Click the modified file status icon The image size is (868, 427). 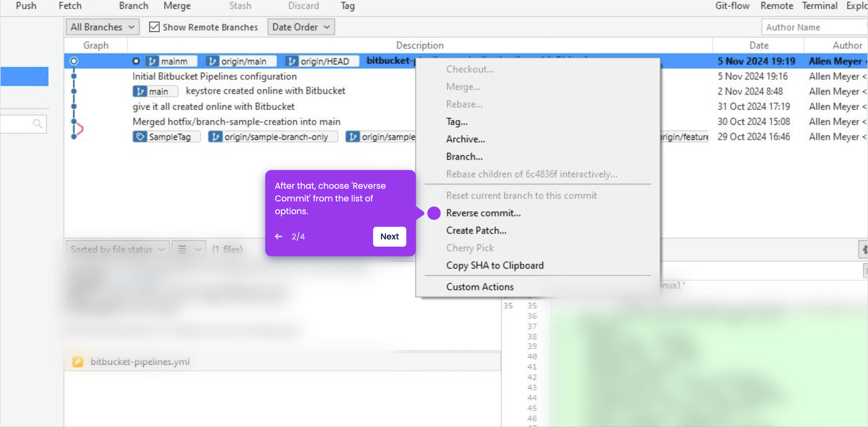pos(78,362)
